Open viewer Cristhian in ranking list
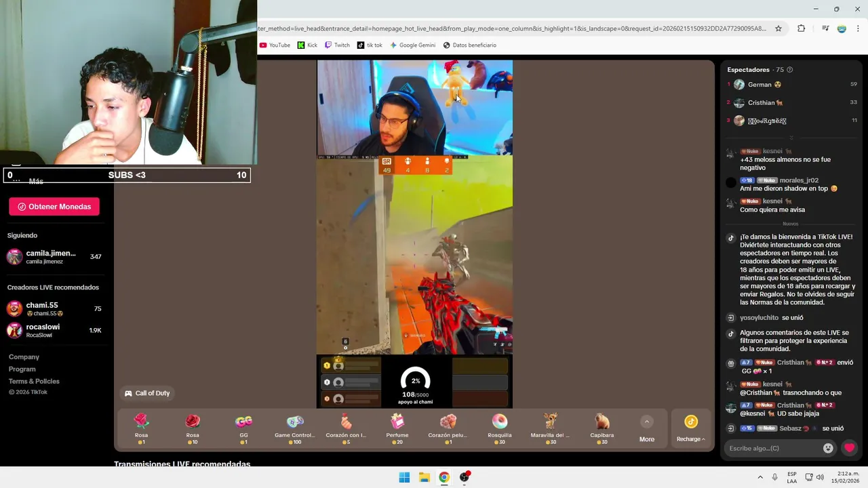The image size is (868, 488). click(766, 102)
